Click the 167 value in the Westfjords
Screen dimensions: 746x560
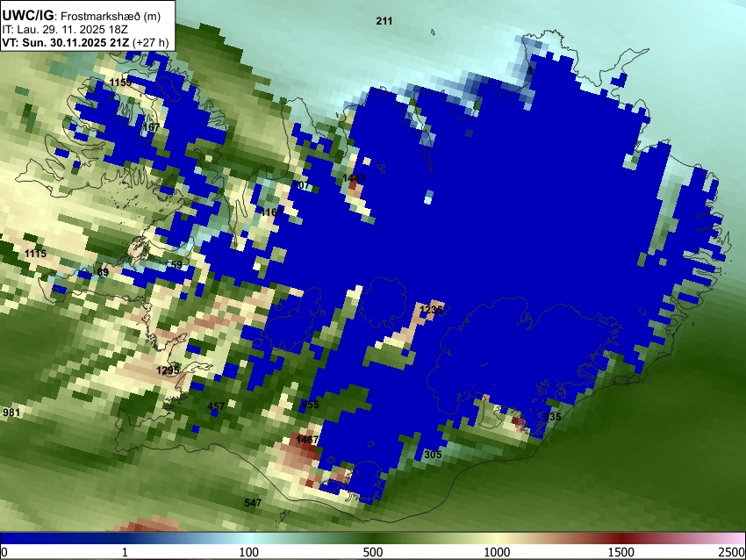pos(151,127)
